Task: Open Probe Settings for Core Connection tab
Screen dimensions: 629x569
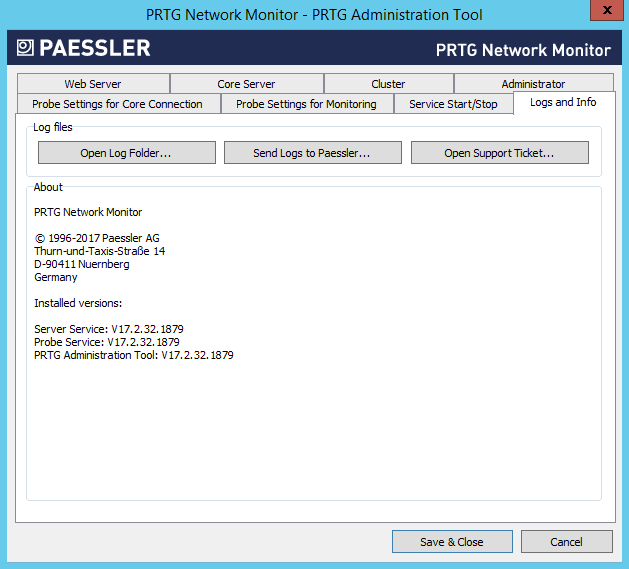Action: coord(117,104)
